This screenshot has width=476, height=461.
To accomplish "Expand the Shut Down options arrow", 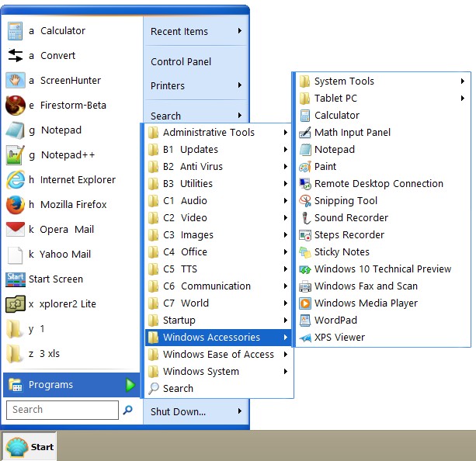I will click(240, 411).
